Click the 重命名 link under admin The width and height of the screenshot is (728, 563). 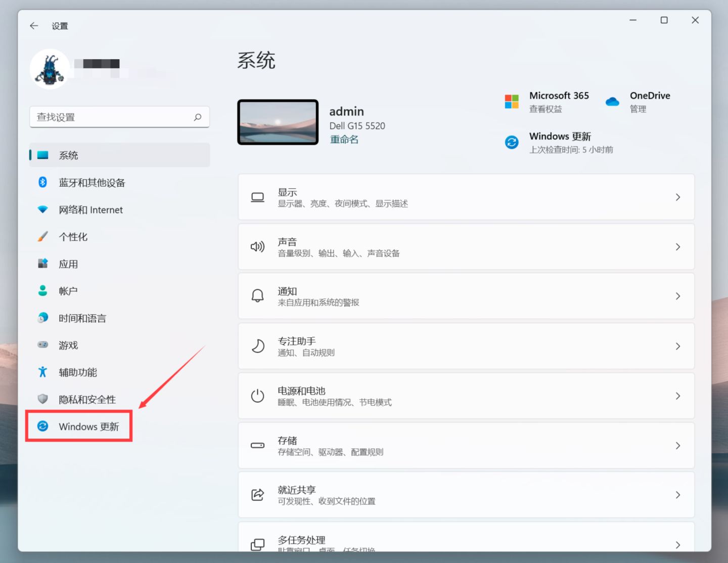[x=344, y=139]
